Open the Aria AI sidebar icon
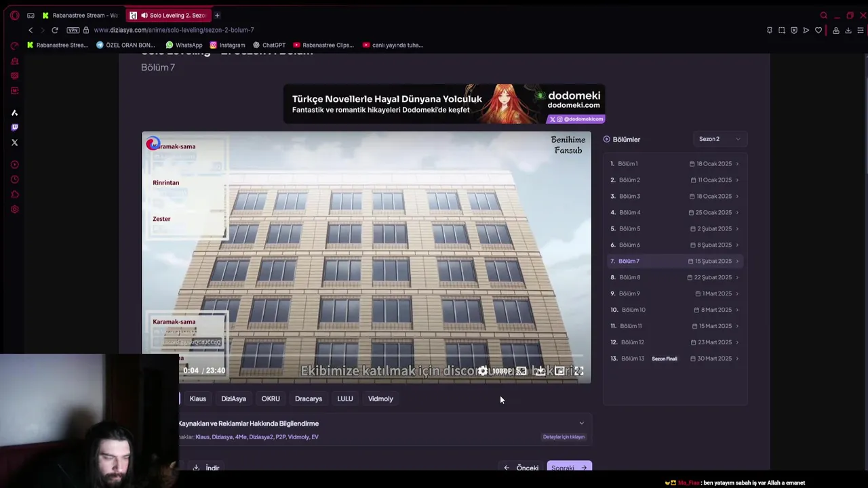The height and width of the screenshot is (488, 868). [14, 113]
